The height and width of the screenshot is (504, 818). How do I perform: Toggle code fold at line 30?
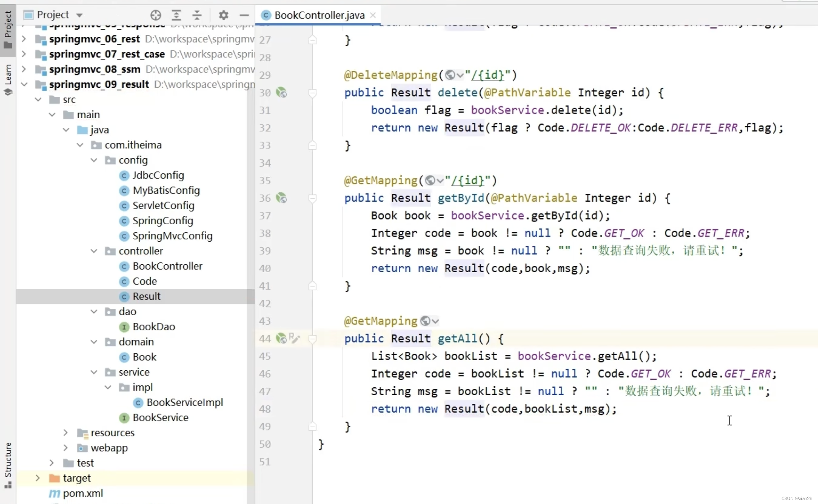[x=312, y=93]
